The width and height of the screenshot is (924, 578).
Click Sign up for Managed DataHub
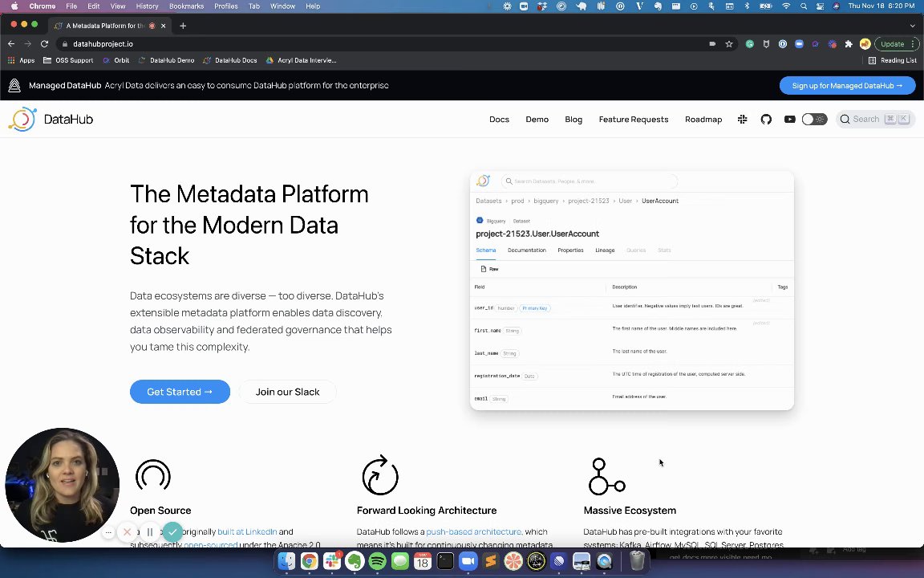point(847,86)
